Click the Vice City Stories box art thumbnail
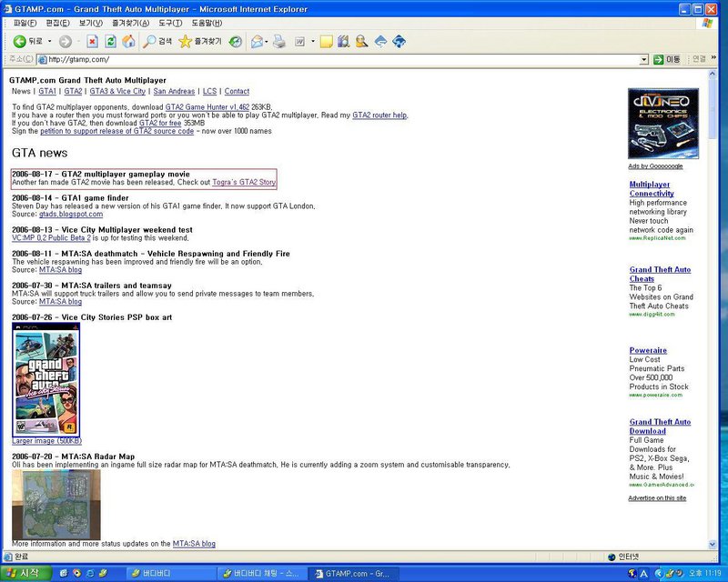 coord(45,380)
